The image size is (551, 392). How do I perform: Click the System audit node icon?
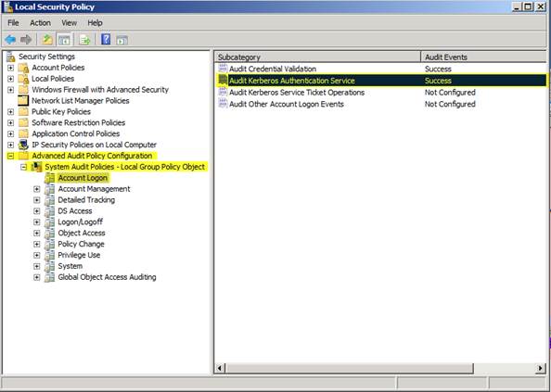tap(49, 266)
